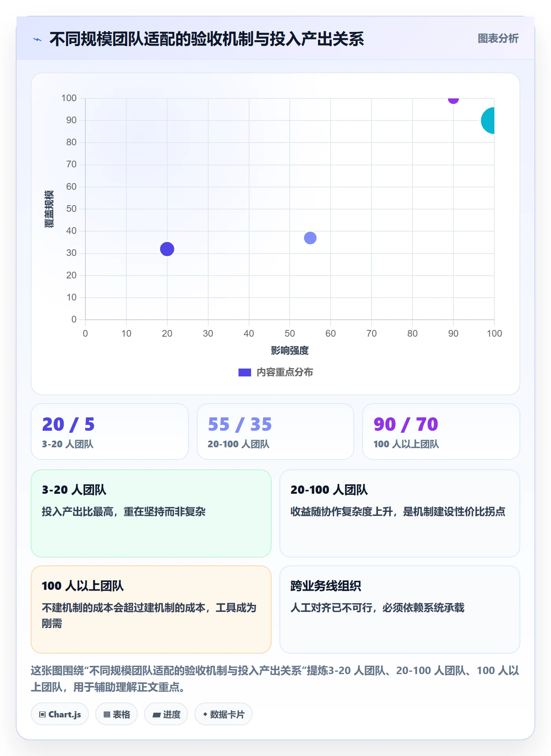Click the 覆盖规模 y-axis title

click(x=49, y=209)
